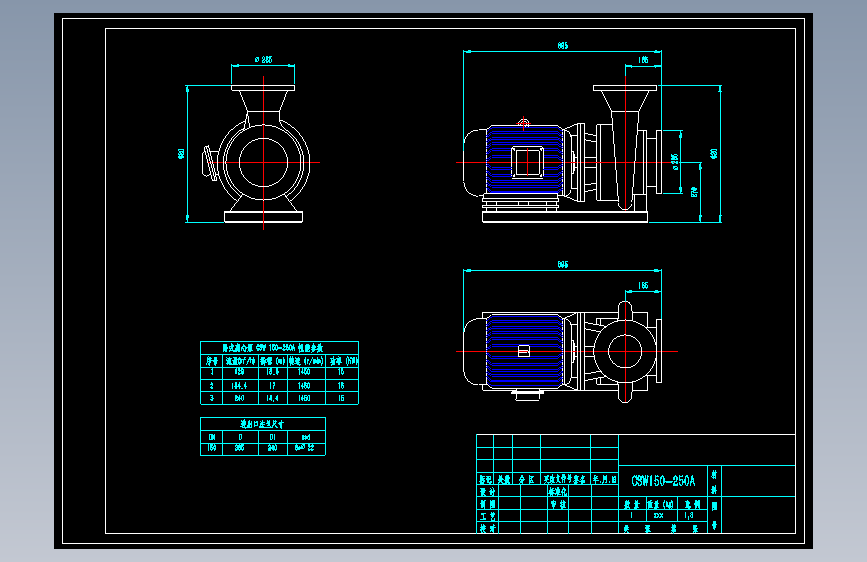The height and width of the screenshot is (562, 867).
Task: Click the 14.4 head value cell
Action: click(x=272, y=398)
